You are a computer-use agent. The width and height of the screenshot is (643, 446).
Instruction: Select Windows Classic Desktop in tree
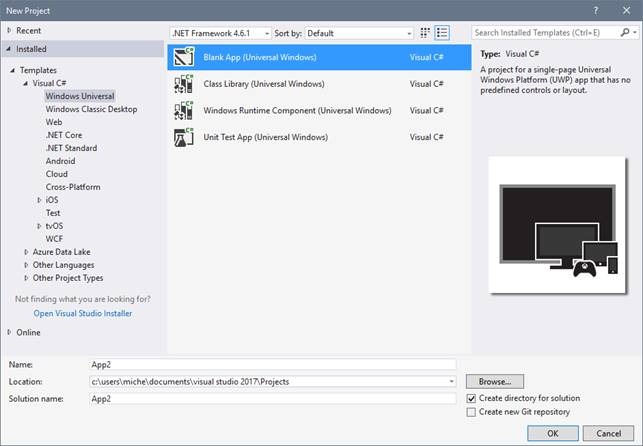tap(91, 109)
